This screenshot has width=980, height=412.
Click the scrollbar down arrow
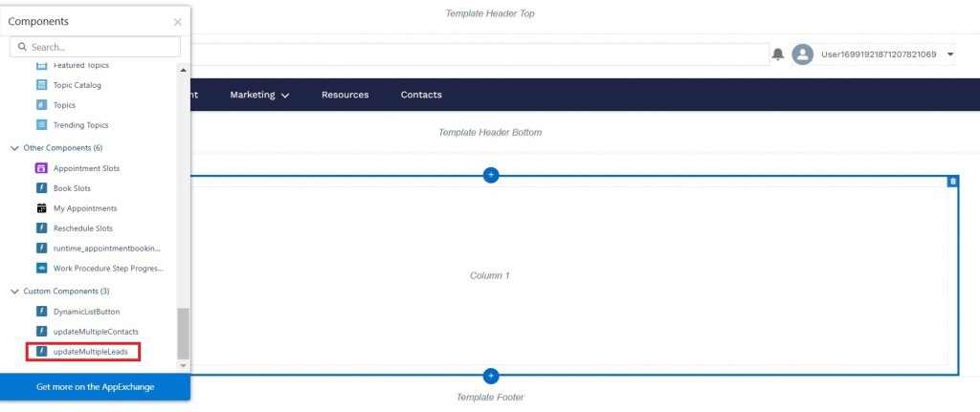coord(183,365)
